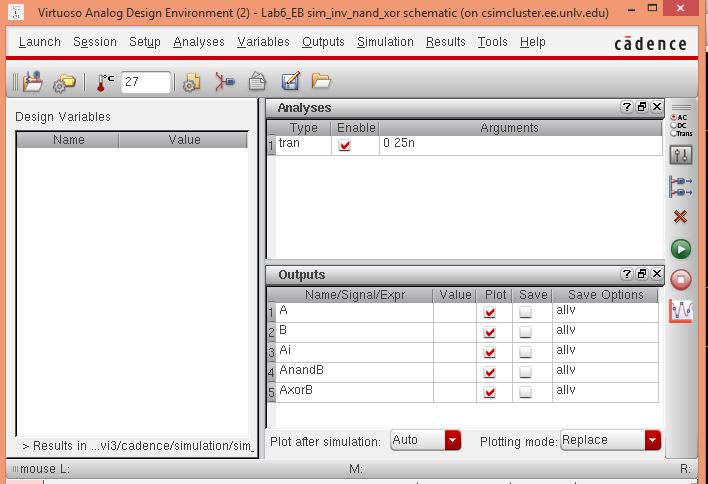
Task: Toggle Plot checkbox for output Ai
Action: (489, 352)
